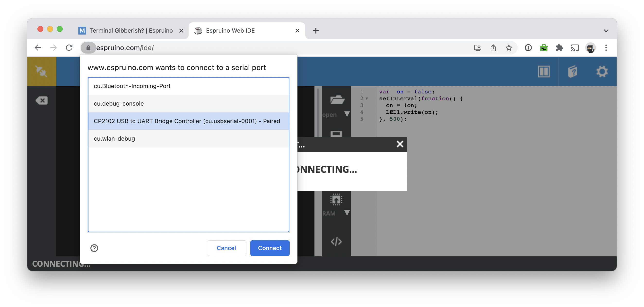Click the clear terminal backspace icon

pyautogui.click(x=42, y=100)
